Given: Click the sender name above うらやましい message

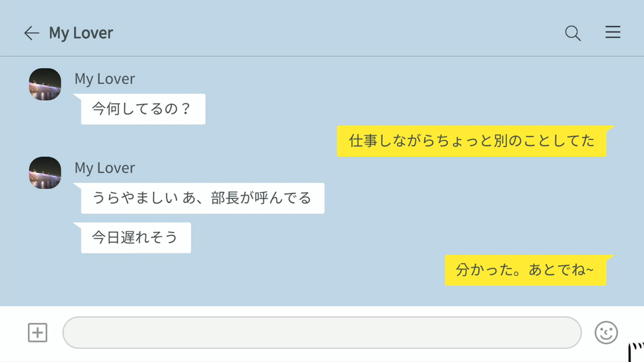Looking at the screenshot, I should pos(105,168).
